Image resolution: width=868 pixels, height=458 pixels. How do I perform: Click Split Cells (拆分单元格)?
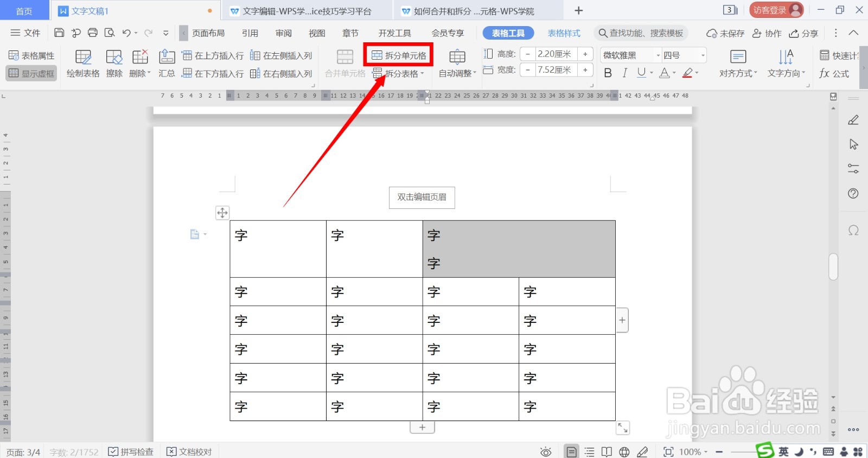(399, 55)
